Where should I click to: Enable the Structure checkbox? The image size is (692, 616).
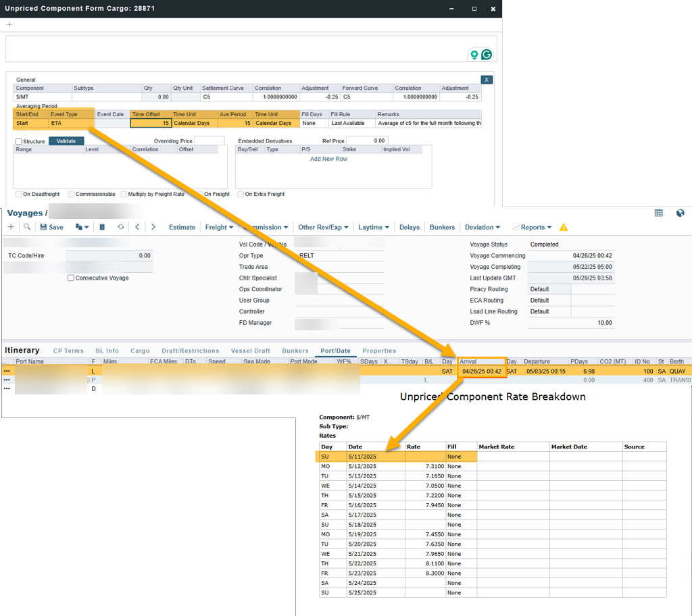pyautogui.click(x=19, y=141)
